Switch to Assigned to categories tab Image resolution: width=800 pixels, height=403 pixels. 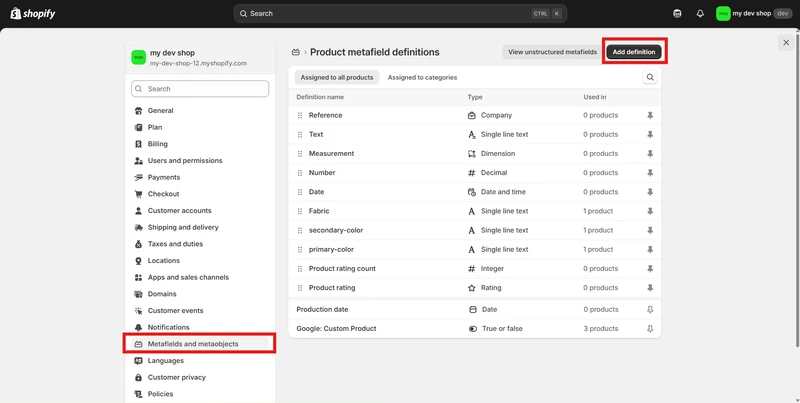click(x=422, y=78)
